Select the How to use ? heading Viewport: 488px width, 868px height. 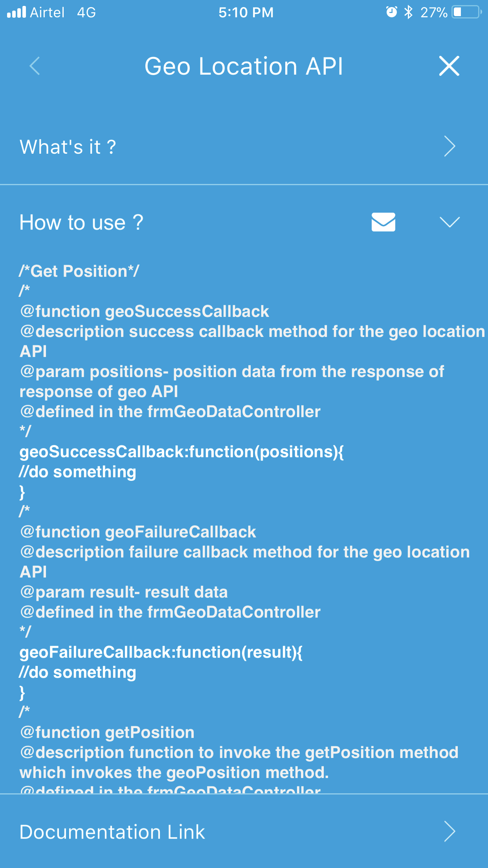coord(81,223)
